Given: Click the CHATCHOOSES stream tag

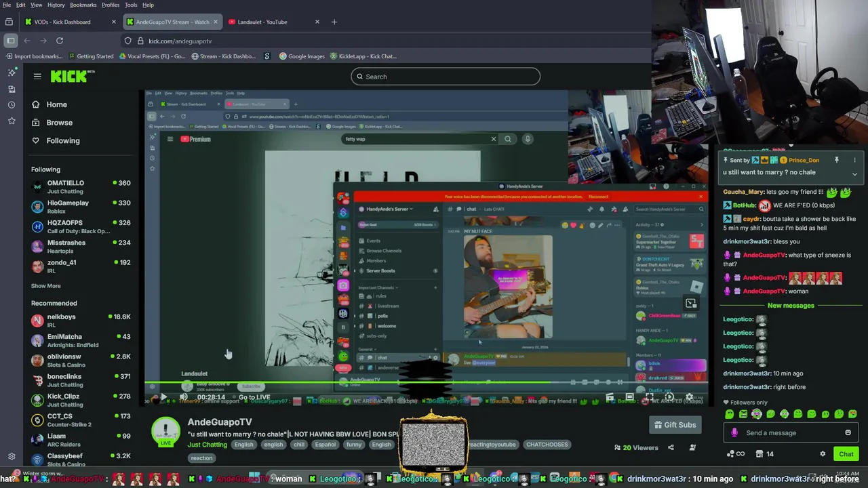Looking at the screenshot, I should point(547,445).
